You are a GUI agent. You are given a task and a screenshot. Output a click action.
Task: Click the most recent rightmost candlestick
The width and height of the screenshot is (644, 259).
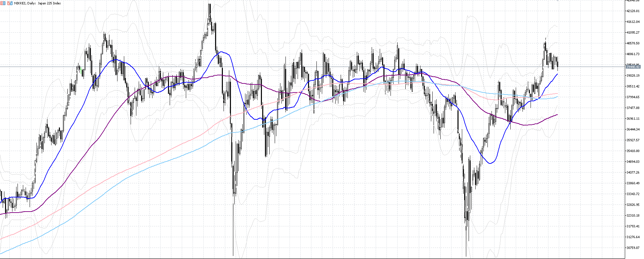click(558, 64)
